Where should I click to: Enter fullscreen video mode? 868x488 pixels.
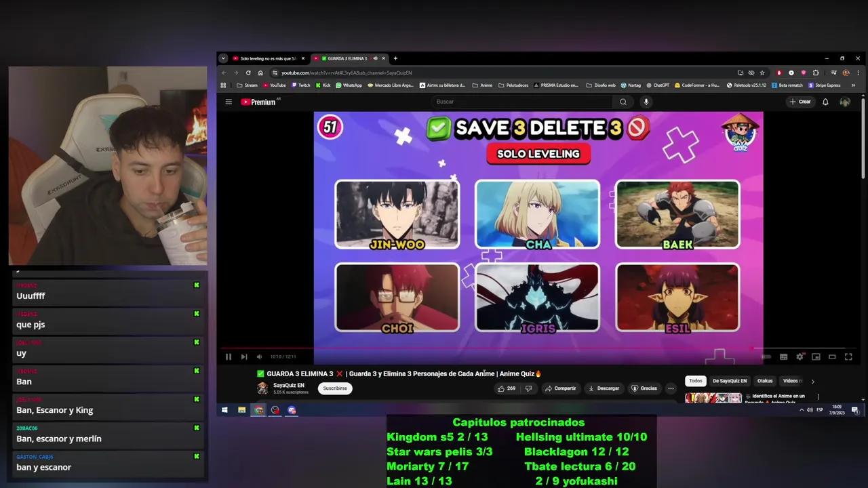click(848, 357)
